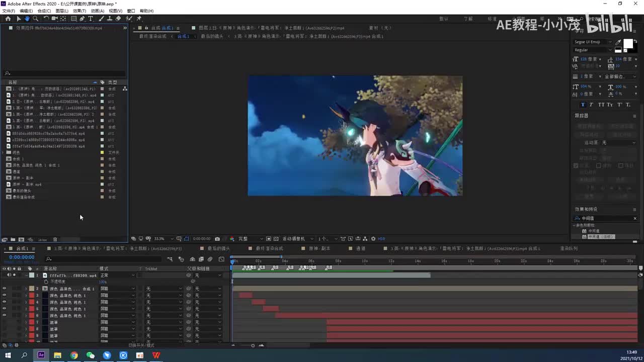Click the Windows Start button
Image resolution: width=644 pixels, height=362 pixels.
[x=8, y=355]
